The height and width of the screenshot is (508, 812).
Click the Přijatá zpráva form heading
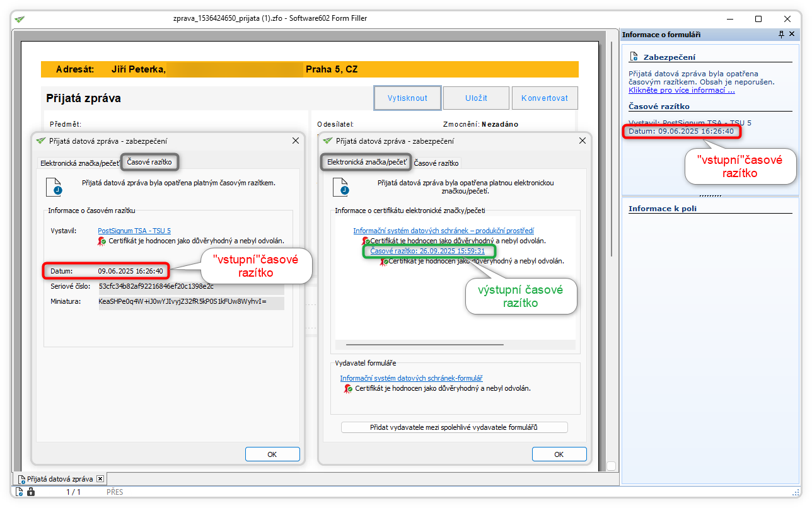point(83,98)
